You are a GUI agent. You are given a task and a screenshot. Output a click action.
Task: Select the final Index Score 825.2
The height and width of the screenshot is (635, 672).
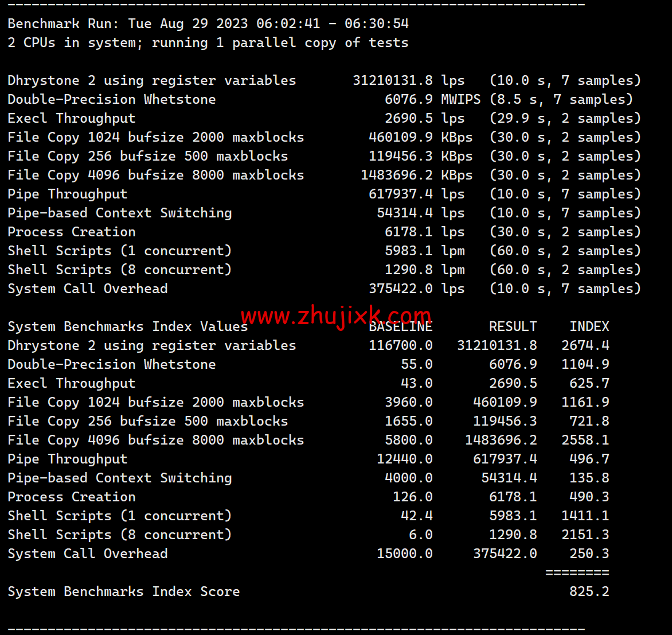click(589, 591)
